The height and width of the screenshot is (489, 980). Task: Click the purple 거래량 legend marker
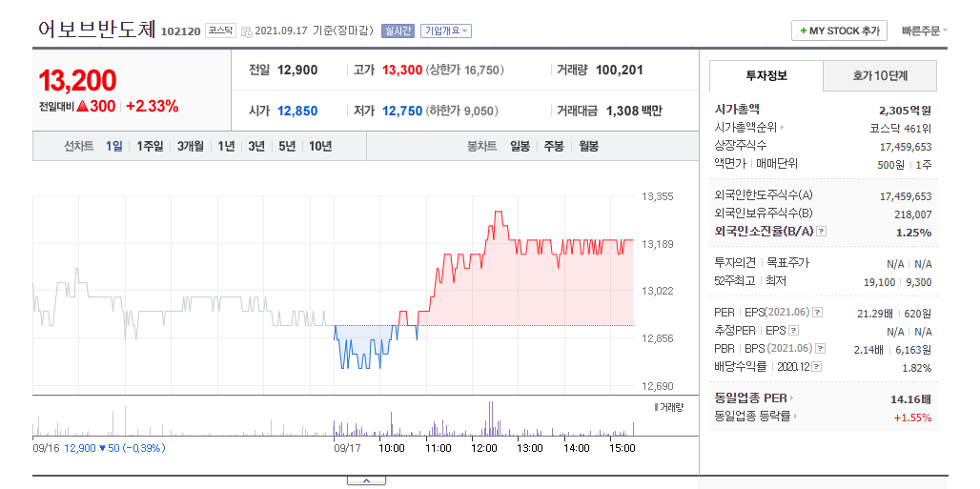pyautogui.click(x=656, y=407)
